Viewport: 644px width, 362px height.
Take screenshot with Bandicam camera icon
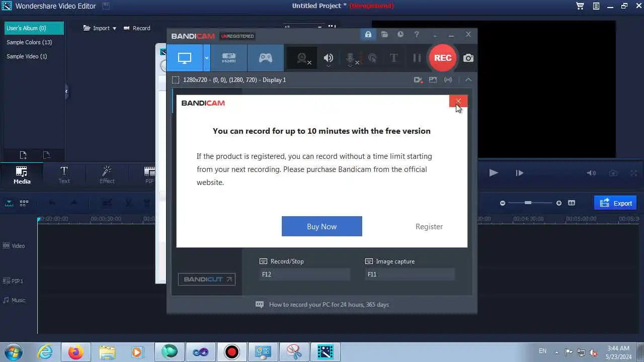pos(468,58)
